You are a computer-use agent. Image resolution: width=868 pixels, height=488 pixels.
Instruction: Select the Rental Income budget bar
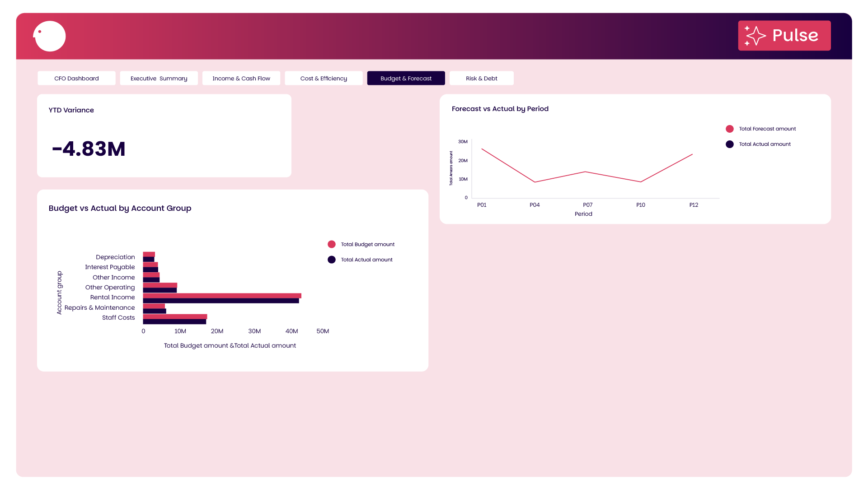222,296
